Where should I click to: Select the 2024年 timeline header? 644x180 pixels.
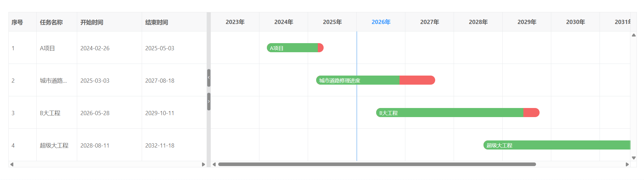click(284, 22)
